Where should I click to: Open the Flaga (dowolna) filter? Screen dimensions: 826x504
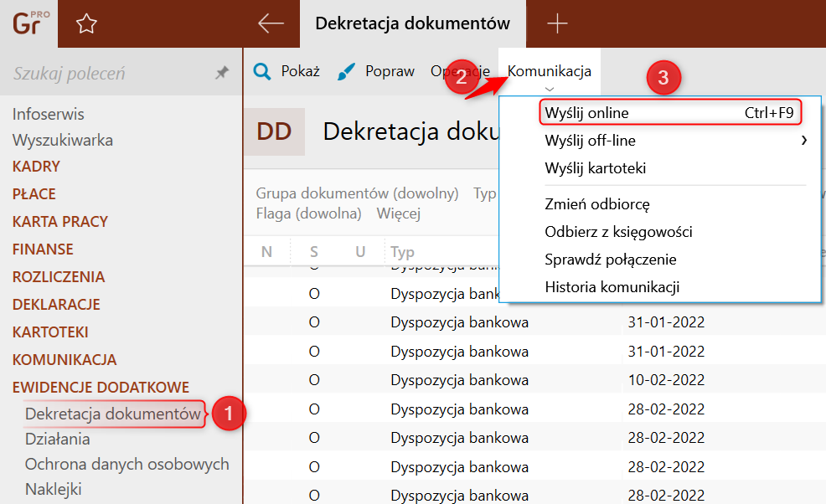(x=308, y=213)
